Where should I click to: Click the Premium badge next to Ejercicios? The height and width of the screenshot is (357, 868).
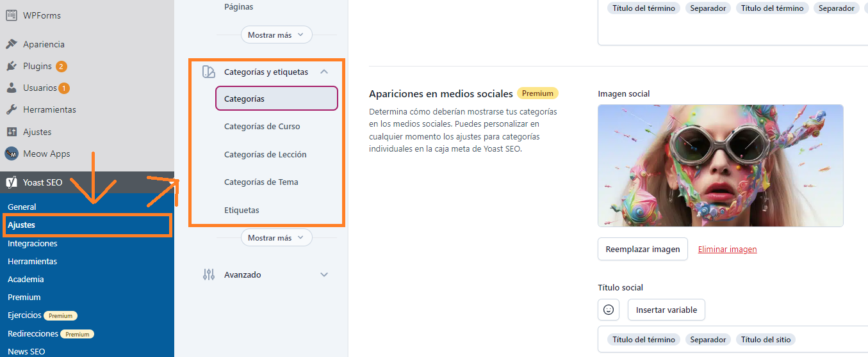pyautogui.click(x=61, y=315)
